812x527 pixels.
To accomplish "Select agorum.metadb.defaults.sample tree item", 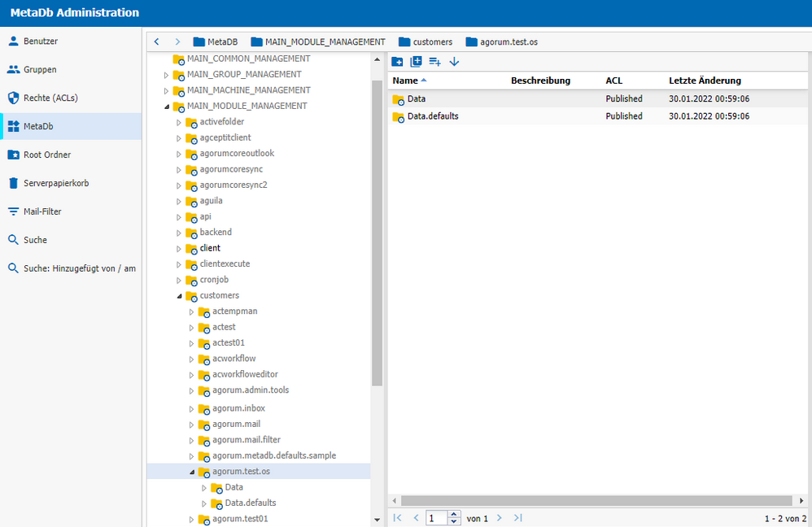I will pyautogui.click(x=274, y=455).
